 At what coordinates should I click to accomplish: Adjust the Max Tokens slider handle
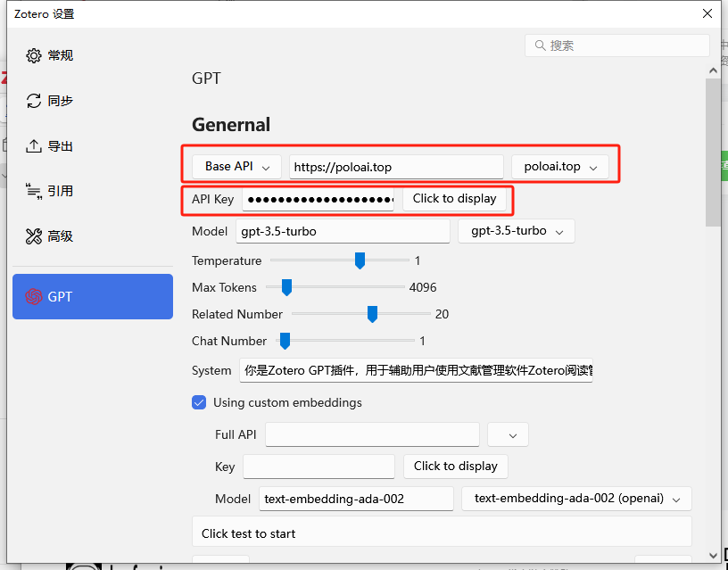click(287, 287)
